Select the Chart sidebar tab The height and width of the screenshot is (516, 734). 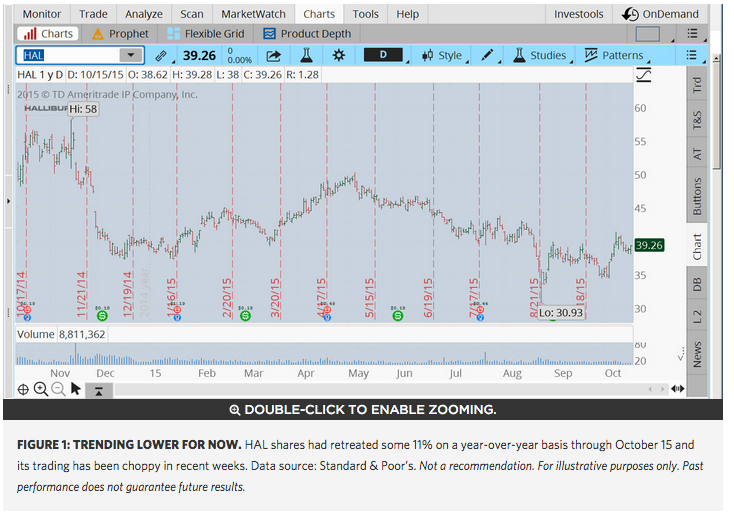point(697,246)
